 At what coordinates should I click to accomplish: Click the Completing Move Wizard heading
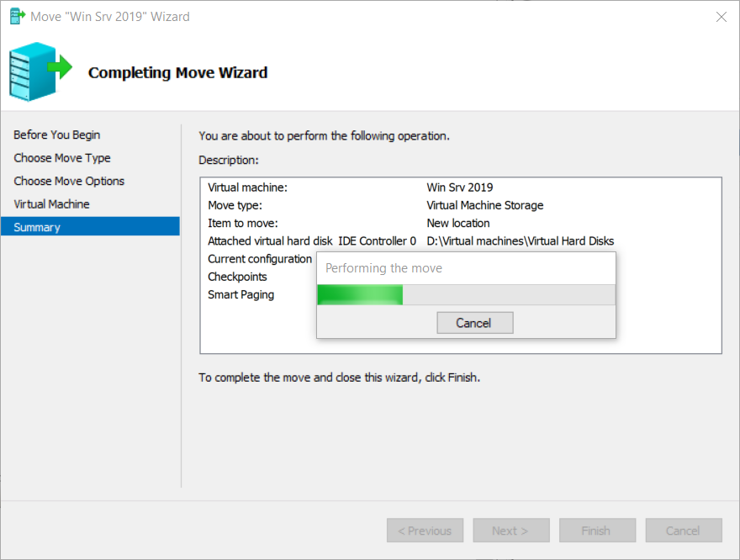(178, 73)
